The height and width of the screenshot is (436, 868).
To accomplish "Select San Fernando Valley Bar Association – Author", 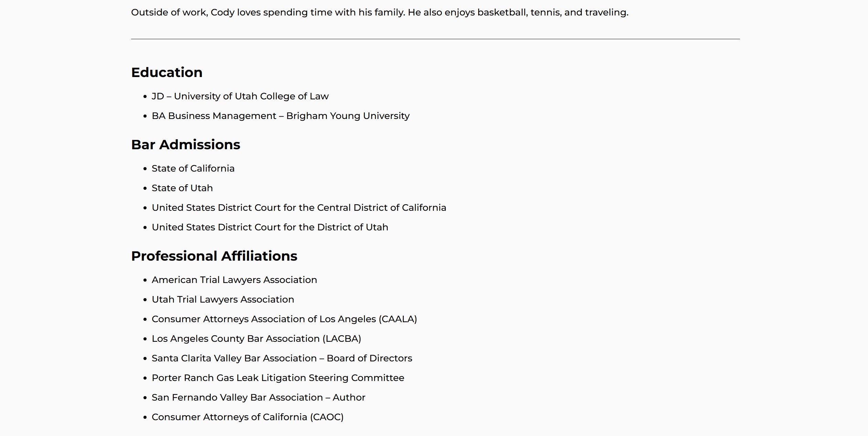I will click(258, 397).
